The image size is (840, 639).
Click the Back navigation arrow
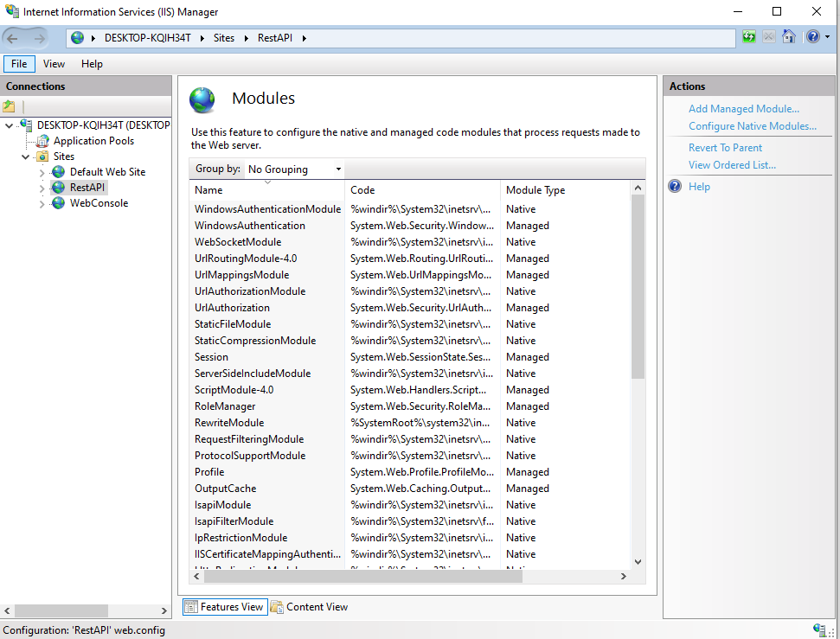click(x=12, y=38)
